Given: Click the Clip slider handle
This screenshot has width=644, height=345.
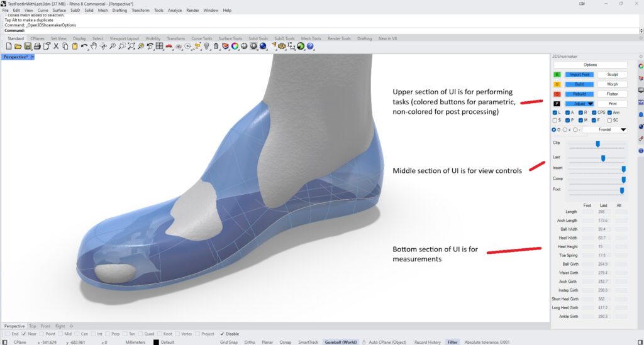Looking at the screenshot, I should pyautogui.click(x=597, y=144).
